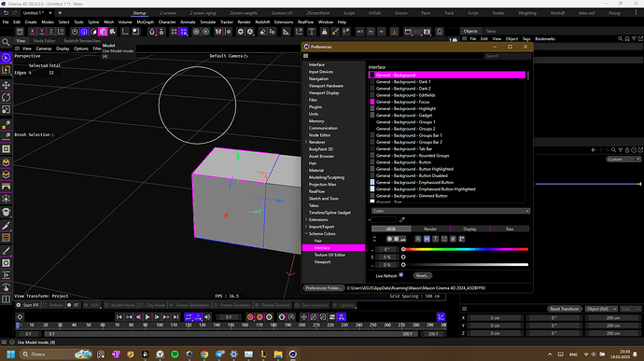644x361 pixels.
Task: Toggle the HSV sliders H icon
Action: pos(427,239)
